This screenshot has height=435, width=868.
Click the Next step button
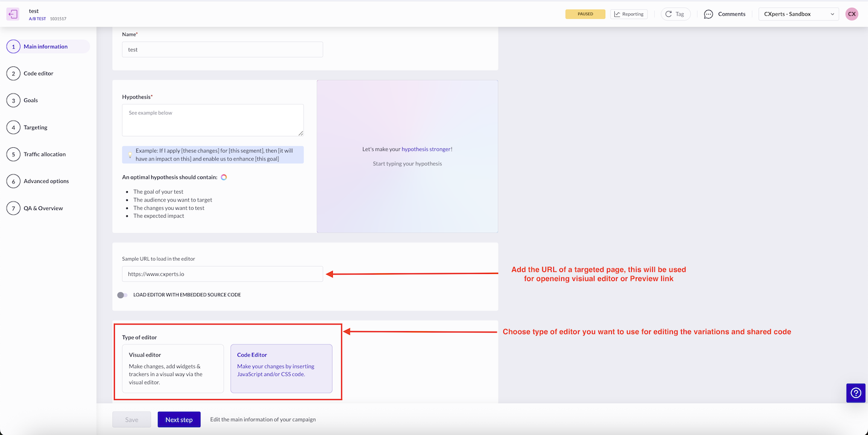pos(179,419)
